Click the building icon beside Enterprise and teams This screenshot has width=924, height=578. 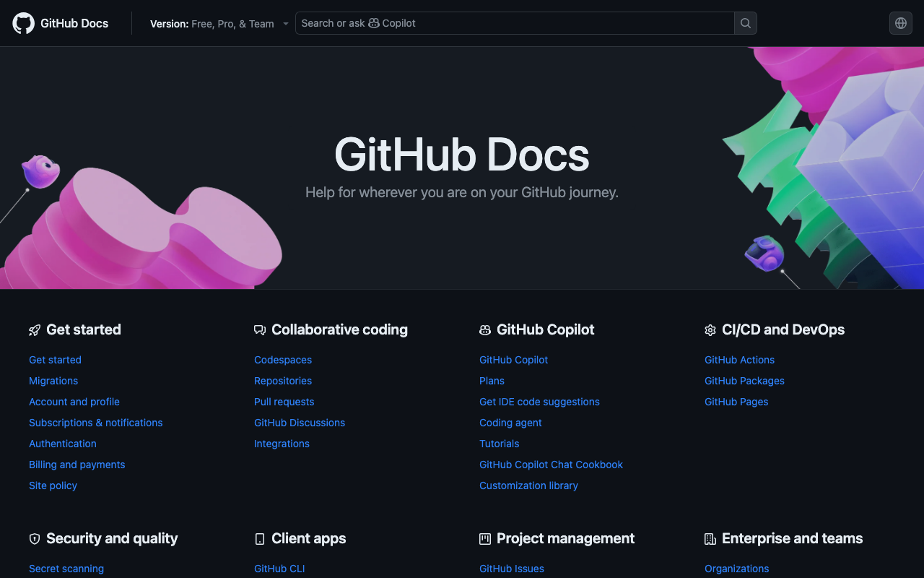[710, 539]
